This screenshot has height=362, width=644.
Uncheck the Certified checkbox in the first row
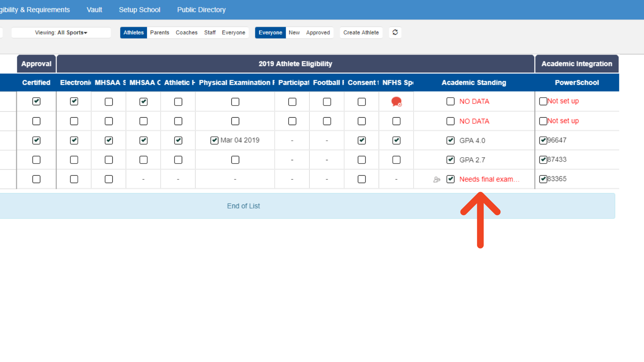point(36,101)
